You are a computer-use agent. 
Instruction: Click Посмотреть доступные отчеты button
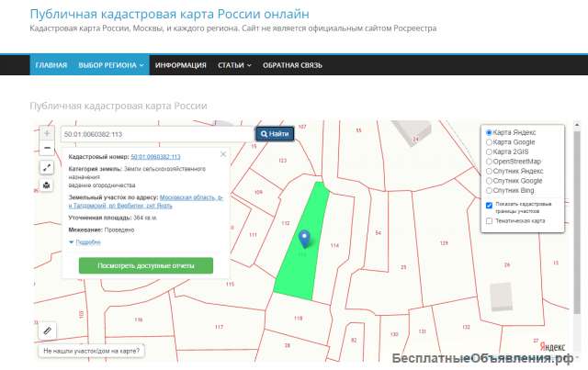point(146,265)
